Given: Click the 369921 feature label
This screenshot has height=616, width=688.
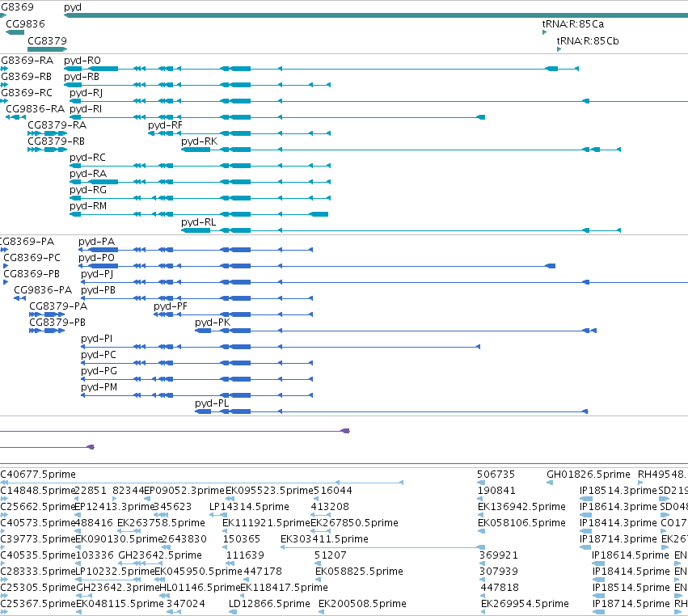Looking at the screenshot, I should (x=499, y=556).
